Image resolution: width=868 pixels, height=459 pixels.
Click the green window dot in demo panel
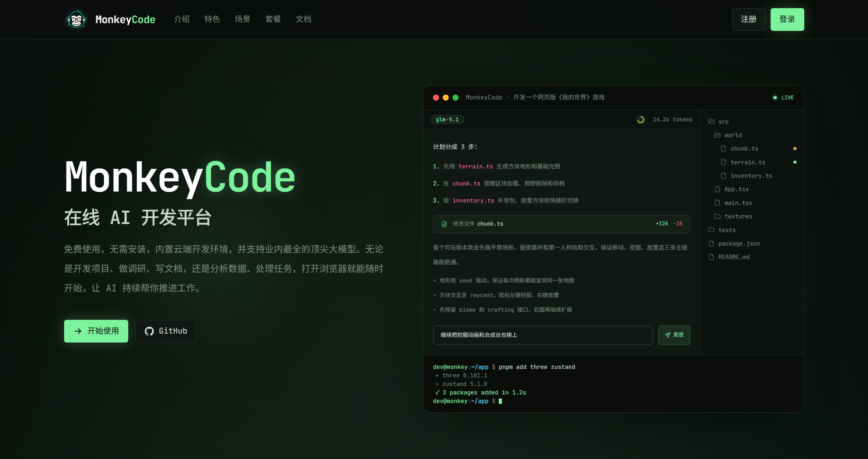coord(455,97)
